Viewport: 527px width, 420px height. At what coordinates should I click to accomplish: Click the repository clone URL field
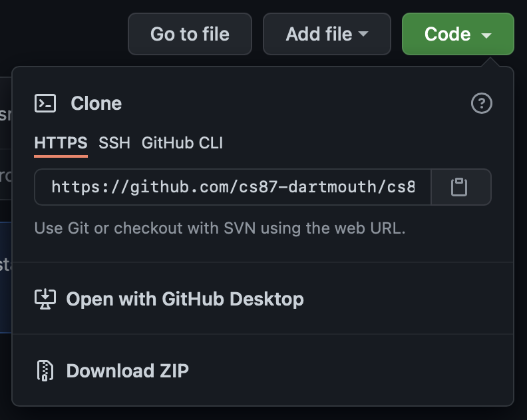coord(233,187)
